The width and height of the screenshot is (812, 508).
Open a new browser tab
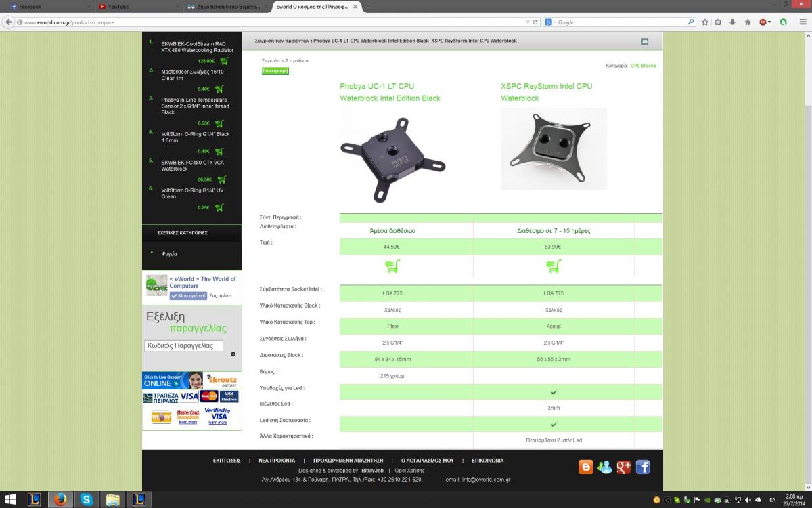pyautogui.click(x=368, y=6)
